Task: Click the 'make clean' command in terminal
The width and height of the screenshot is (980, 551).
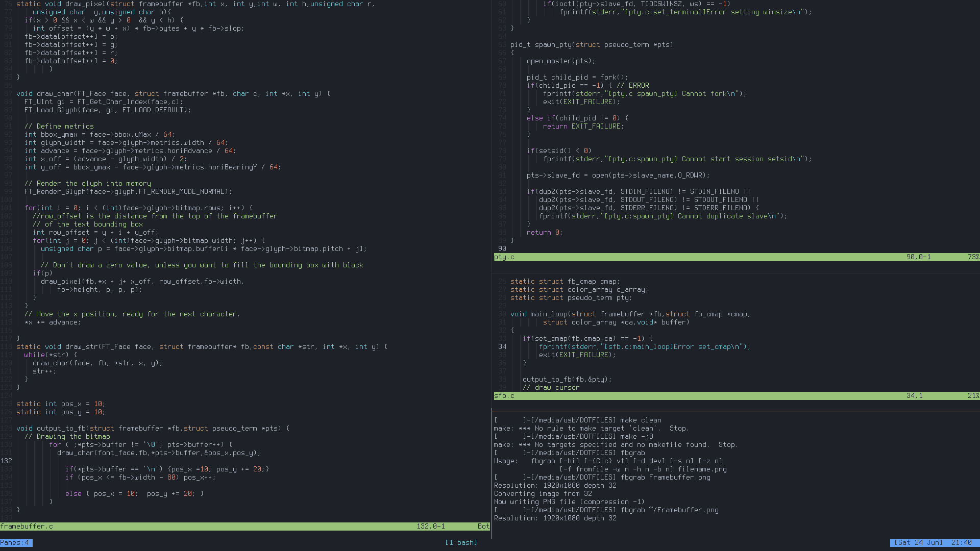Action: [641, 420]
